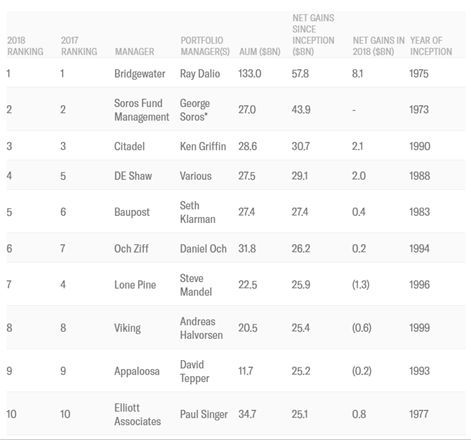Select the Ken Griffin cell
This screenshot has height=440, width=471.
pyautogui.click(x=203, y=146)
